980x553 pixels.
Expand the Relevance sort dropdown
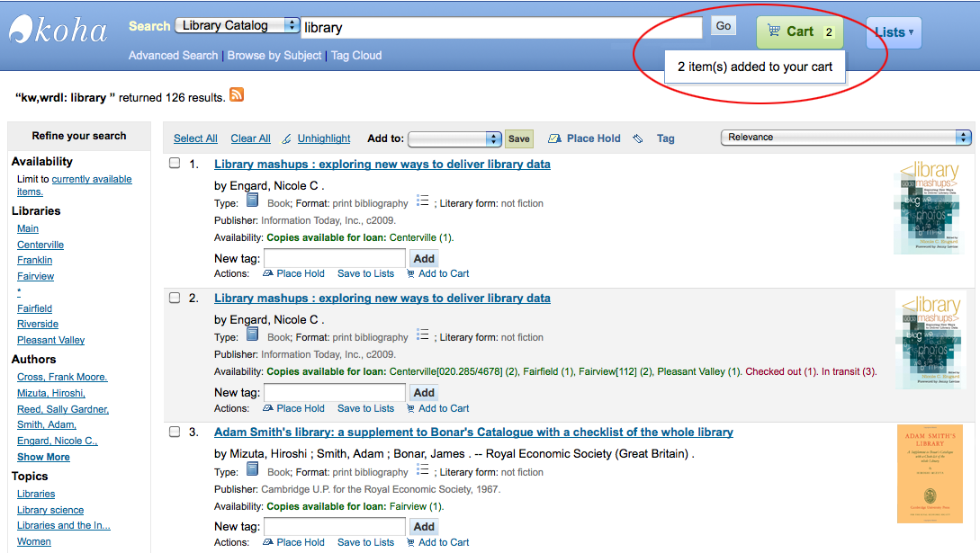click(846, 138)
